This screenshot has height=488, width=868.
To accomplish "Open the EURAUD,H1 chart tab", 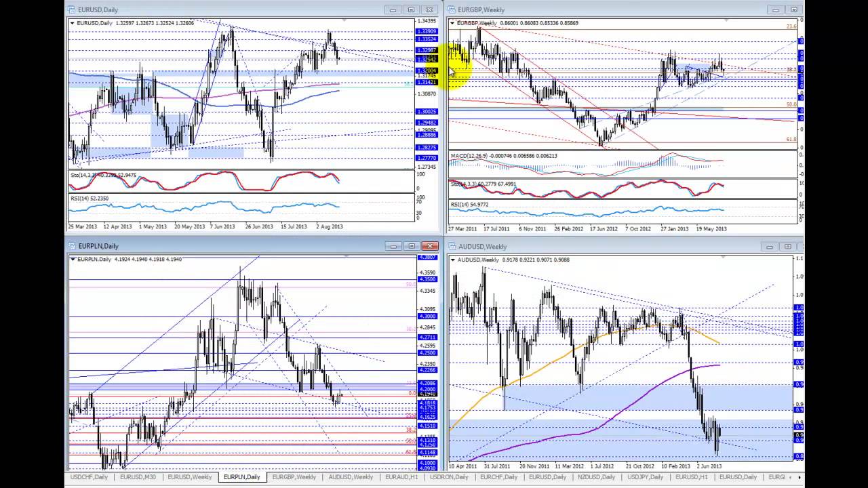I will [401, 477].
